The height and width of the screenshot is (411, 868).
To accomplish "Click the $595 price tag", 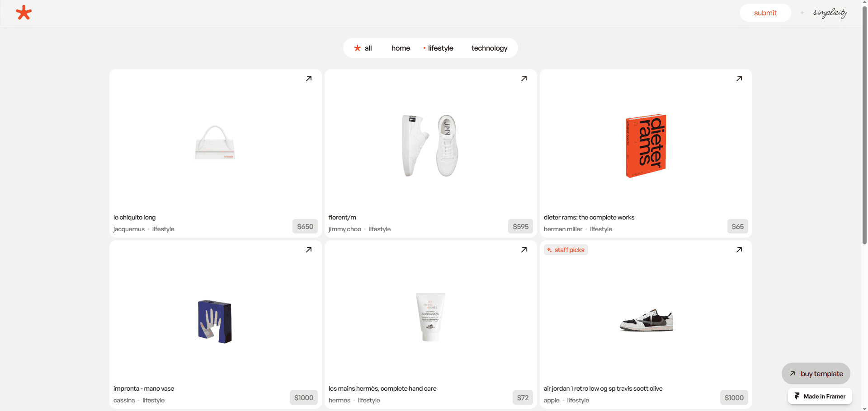I will (x=520, y=226).
